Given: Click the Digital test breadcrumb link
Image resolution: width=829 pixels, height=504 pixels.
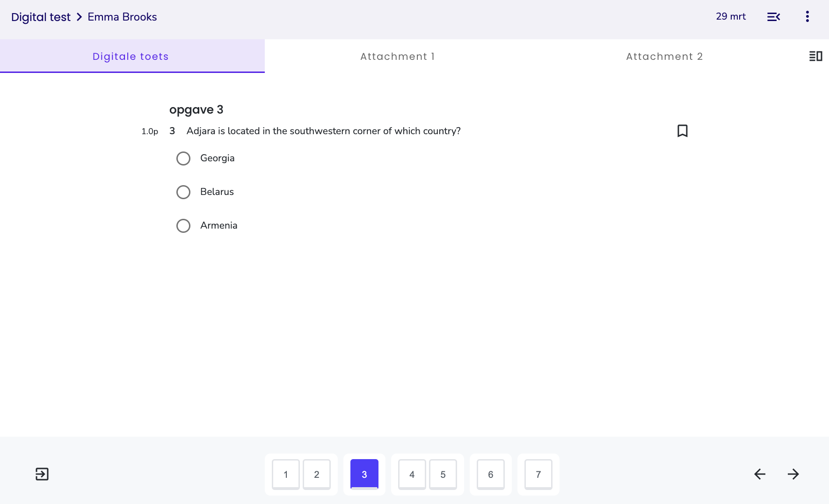Looking at the screenshot, I should pos(41,17).
